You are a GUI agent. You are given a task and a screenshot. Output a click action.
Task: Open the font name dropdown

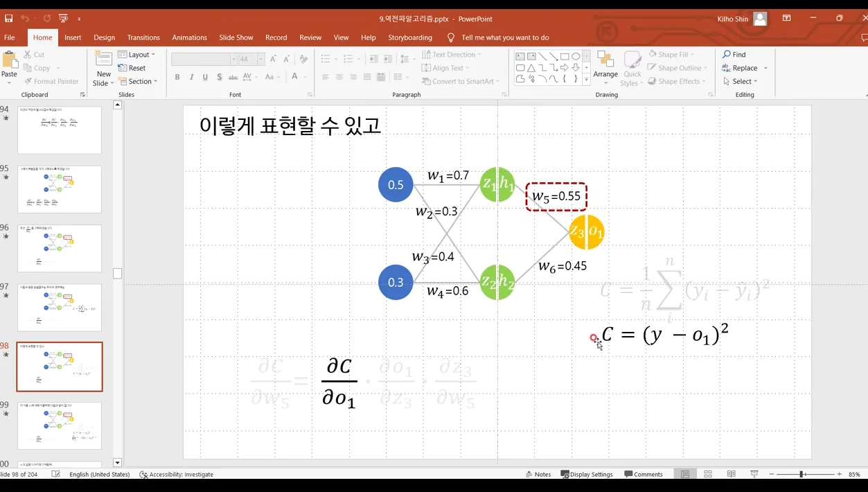click(232, 60)
